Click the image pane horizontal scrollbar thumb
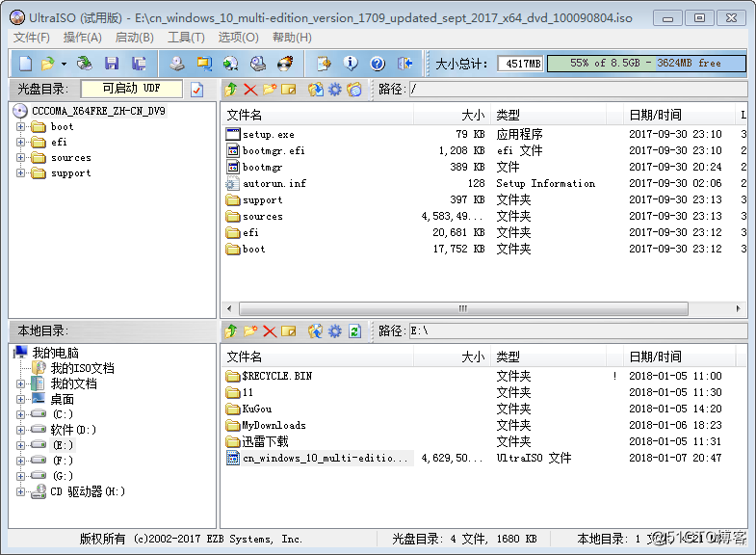Screen dimensions: 756x555 [463, 308]
